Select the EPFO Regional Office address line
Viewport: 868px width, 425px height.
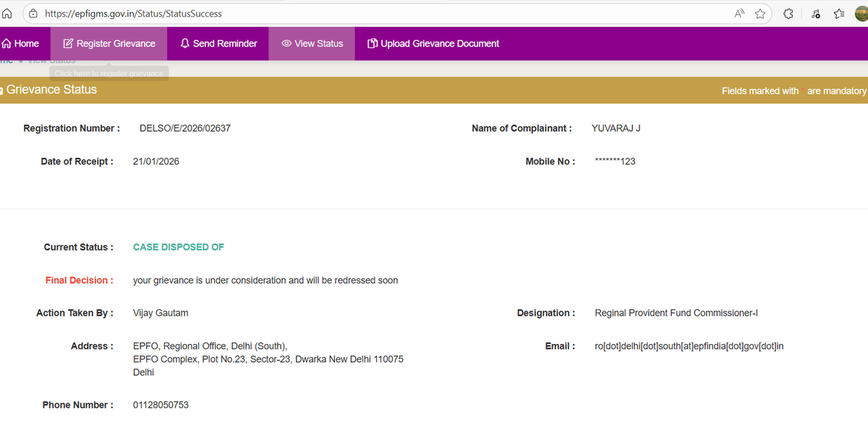click(210, 346)
